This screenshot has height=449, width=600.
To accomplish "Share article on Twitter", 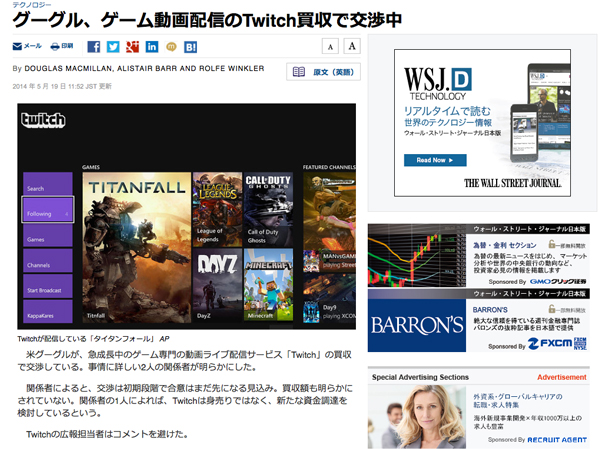I will point(113,46).
